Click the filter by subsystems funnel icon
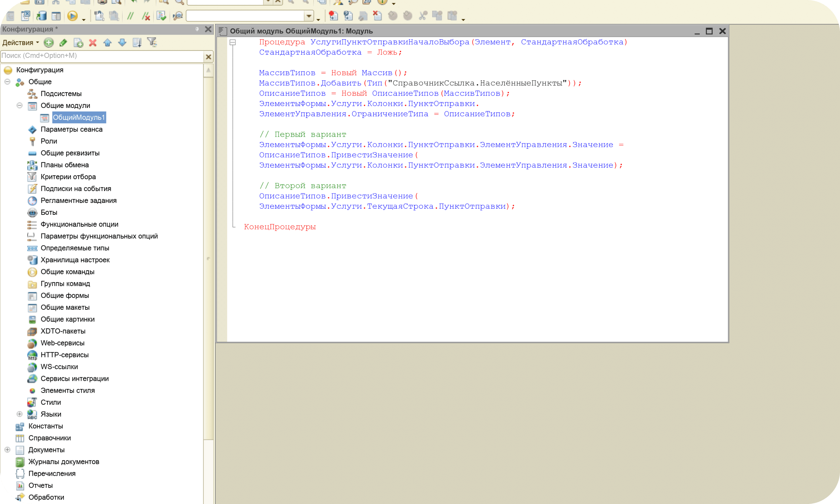The width and height of the screenshot is (840, 504). point(152,43)
